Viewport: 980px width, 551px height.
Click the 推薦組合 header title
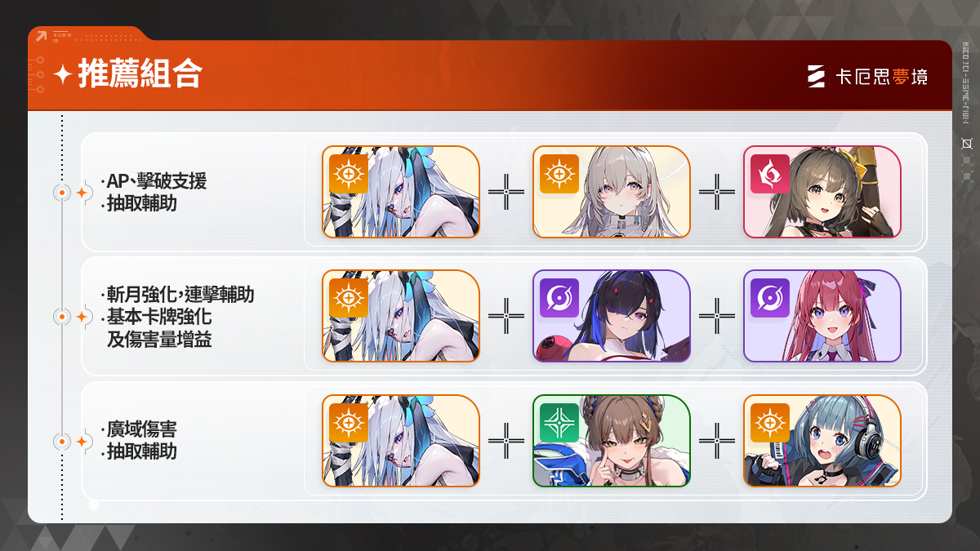click(x=140, y=75)
